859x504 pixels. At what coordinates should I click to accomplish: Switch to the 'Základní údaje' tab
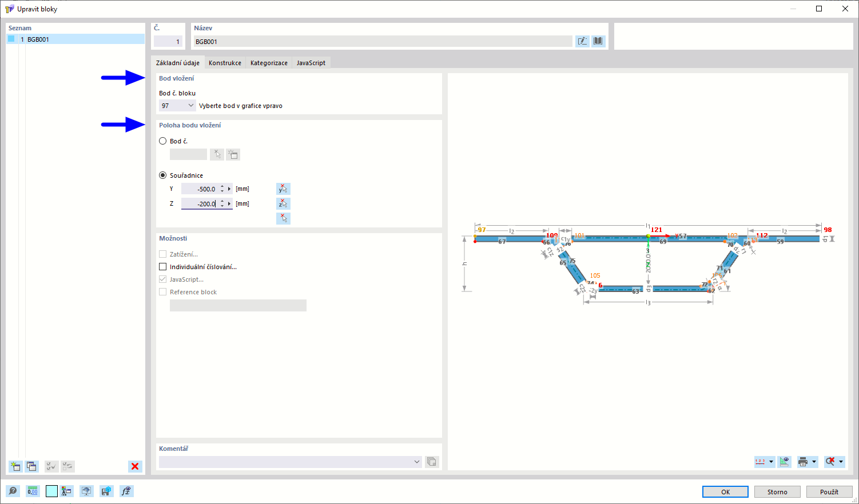coord(178,63)
